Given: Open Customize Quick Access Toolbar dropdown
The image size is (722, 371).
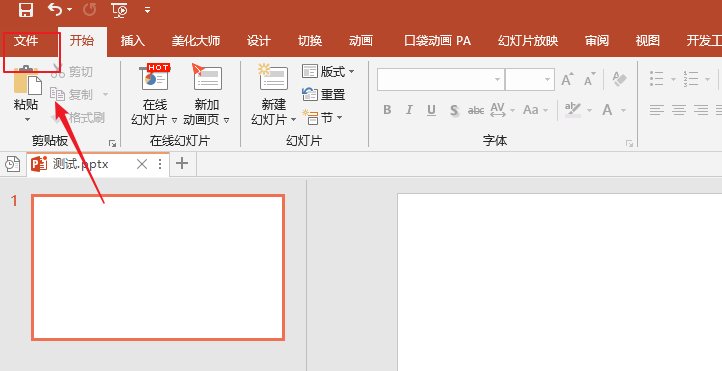Looking at the screenshot, I should (147, 10).
